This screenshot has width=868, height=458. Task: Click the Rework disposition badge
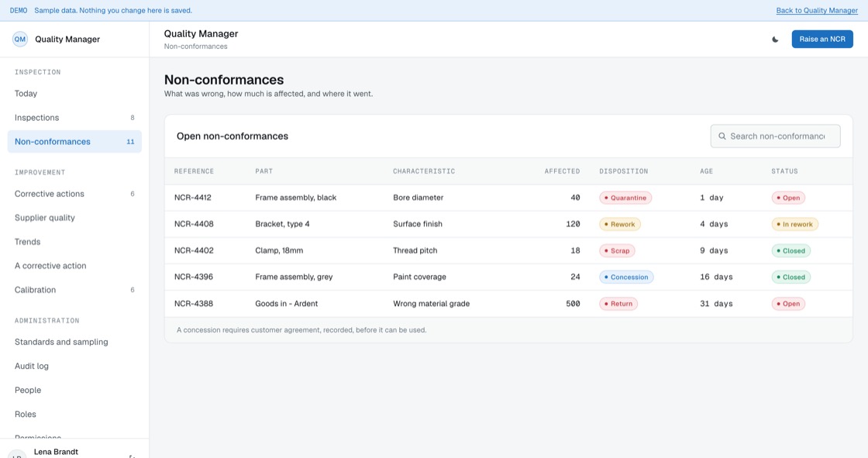(x=619, y=224)
